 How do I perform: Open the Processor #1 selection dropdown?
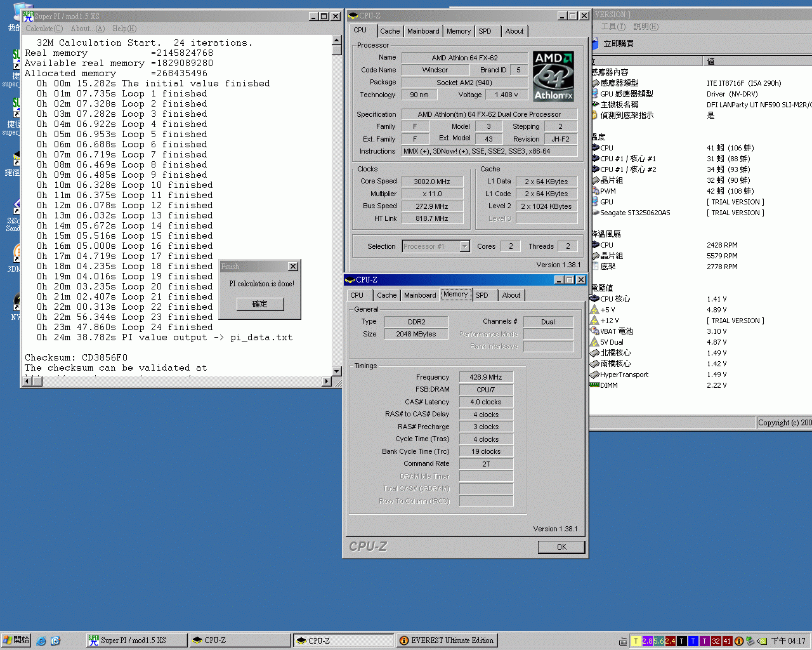(465, 246)
